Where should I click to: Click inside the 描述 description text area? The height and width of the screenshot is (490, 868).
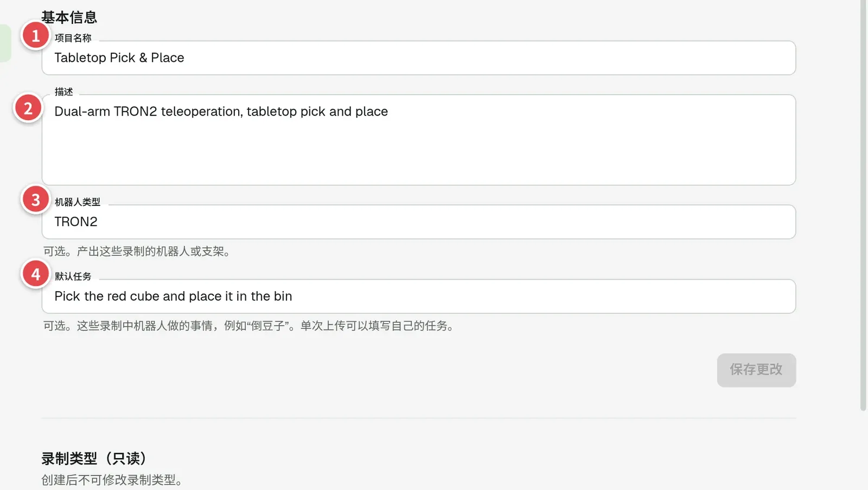(419, 140)
